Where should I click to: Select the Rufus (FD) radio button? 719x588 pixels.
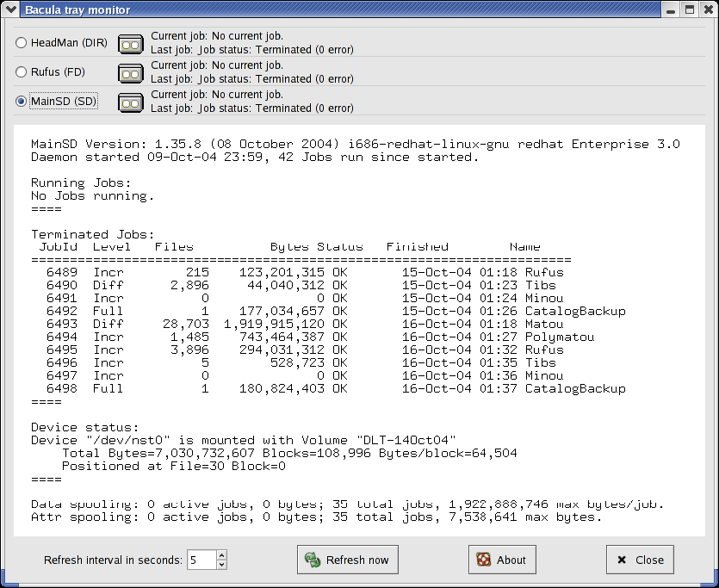(22, 72)
